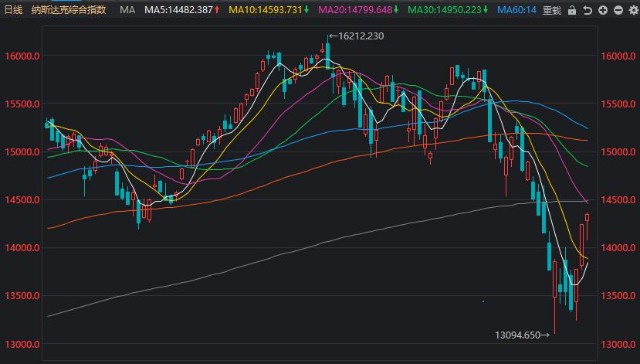
Task: Select the 日线 daily period label
Action: (13, 9)
